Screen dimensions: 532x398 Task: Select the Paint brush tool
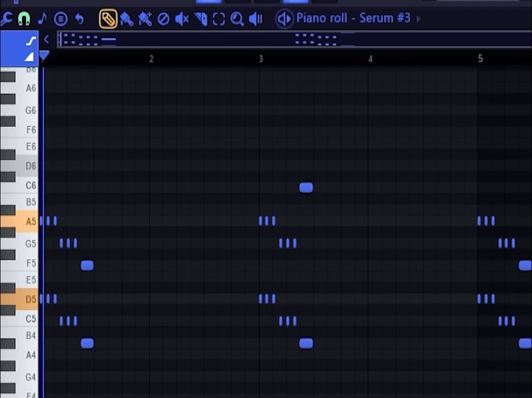click(x=126, y=19)
